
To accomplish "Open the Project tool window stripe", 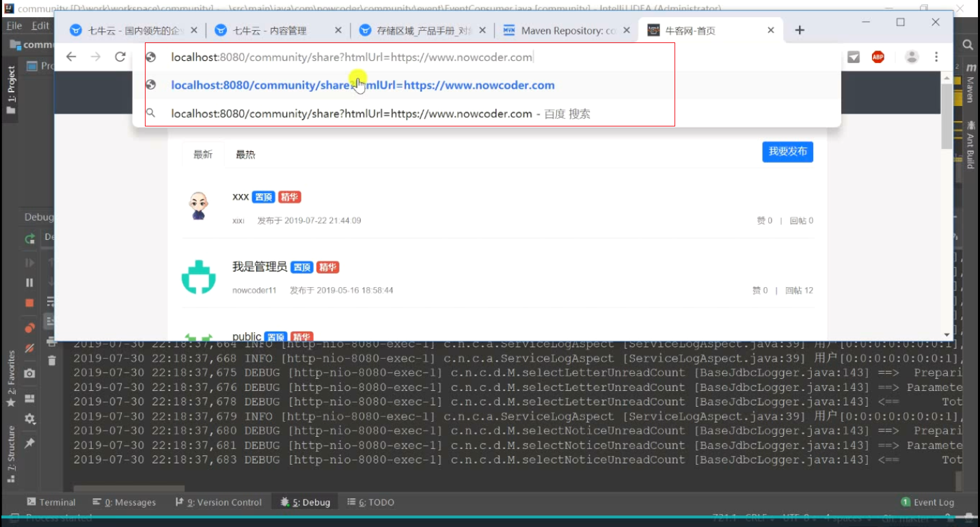I will coord(11,89).
